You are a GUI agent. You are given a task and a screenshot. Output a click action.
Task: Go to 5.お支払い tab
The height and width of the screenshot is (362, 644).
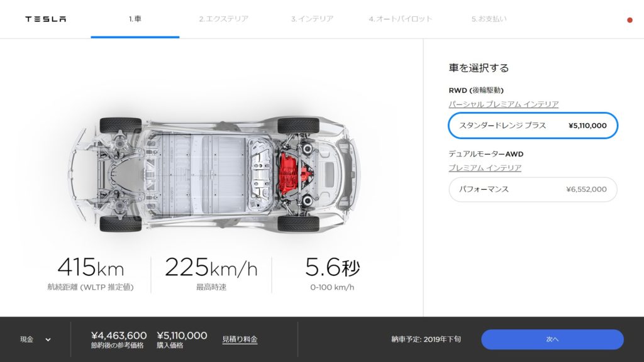point(489,19)
